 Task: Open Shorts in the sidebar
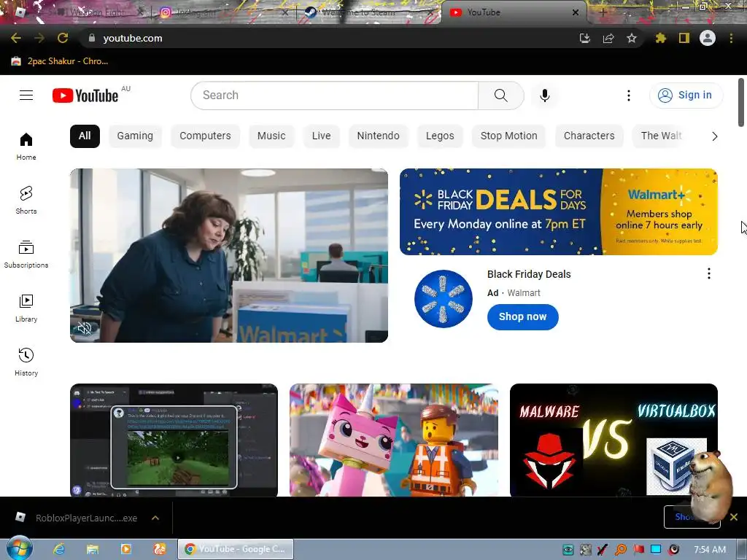tap(26, 200)
